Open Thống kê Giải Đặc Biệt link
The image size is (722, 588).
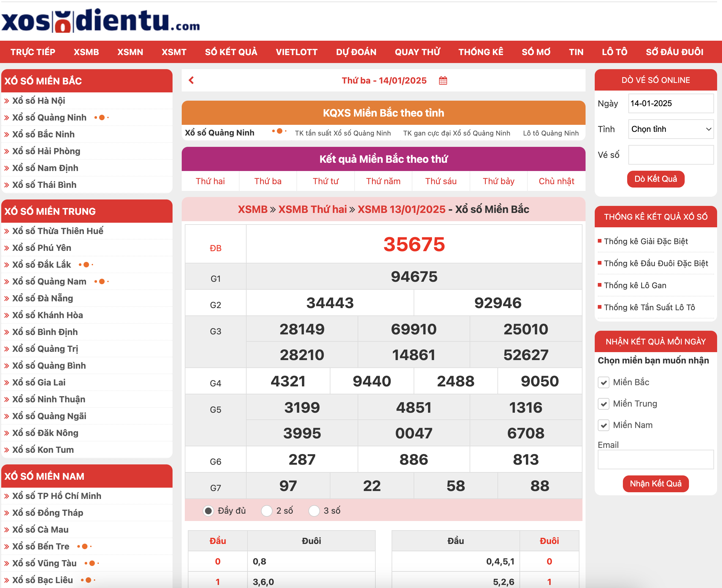[x=646, y=241]
